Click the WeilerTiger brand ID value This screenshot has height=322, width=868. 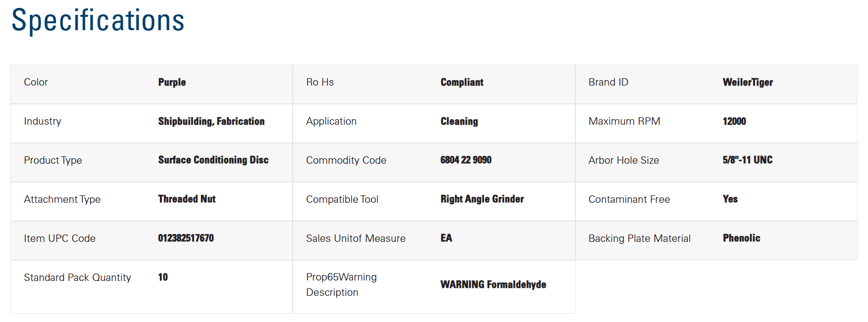click(x=747, y=82)
